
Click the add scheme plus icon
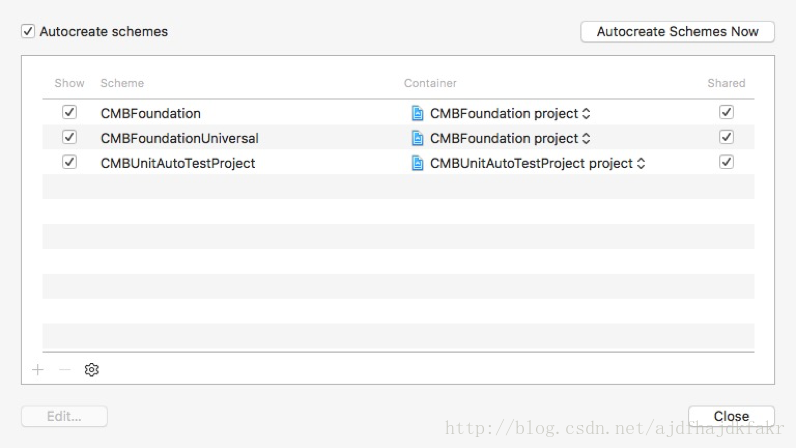pyautogui.click(x=38, y=370)
